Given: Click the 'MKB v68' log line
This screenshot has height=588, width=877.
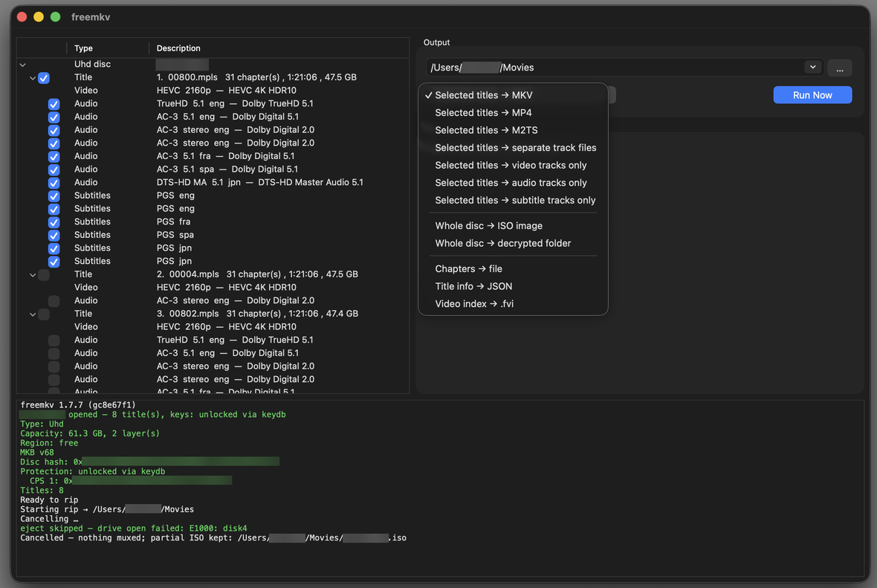Looking at the screenshot, I should (37, 453).
